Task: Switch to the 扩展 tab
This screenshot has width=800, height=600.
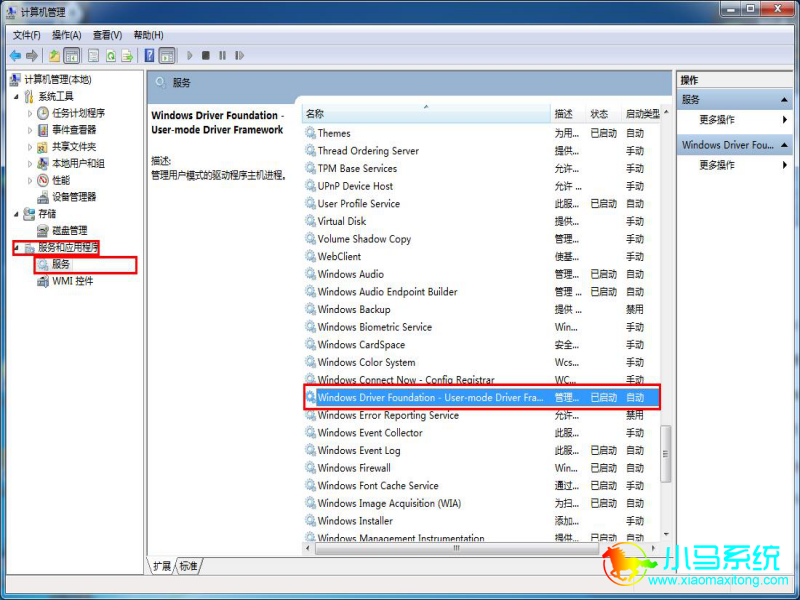Action: coord(162,566)
